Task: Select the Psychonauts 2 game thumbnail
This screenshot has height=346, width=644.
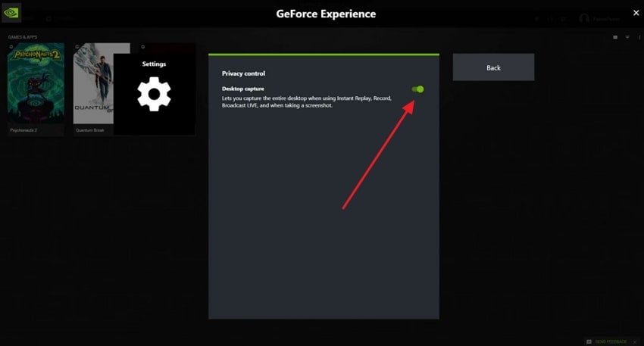Action: pos(36,83)
